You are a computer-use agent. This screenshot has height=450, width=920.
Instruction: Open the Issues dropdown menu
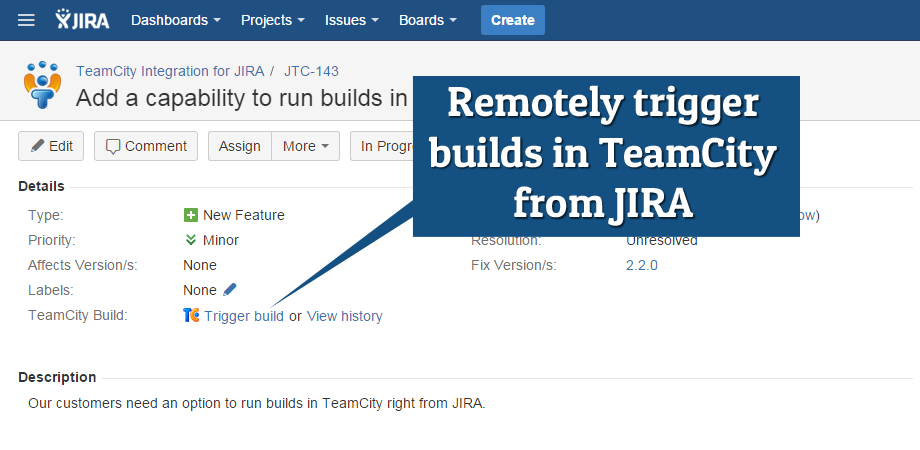pos(351,20)
